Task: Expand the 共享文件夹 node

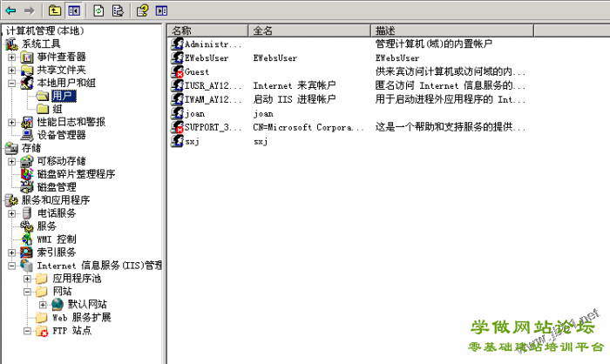Action: pos(12,71)
